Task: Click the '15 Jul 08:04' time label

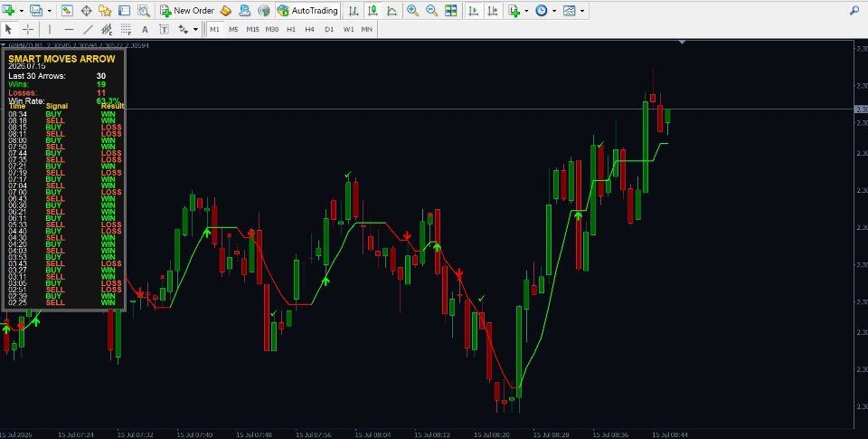Action: pos(373,434)
